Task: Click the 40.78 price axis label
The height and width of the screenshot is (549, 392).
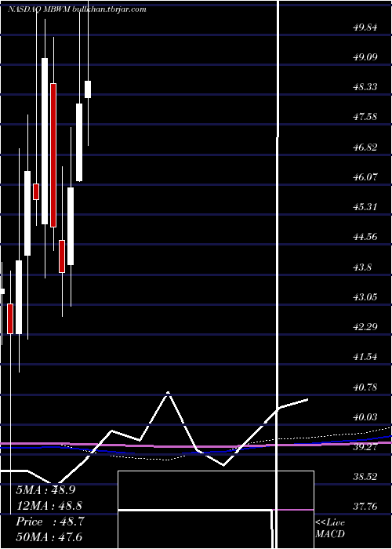Action: tap(365, 387)
